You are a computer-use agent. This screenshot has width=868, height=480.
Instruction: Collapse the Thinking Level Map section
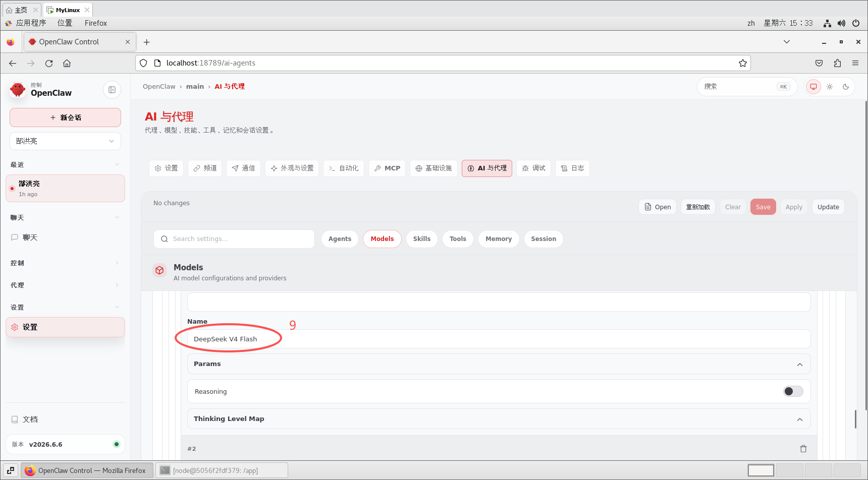click(499, 419)
